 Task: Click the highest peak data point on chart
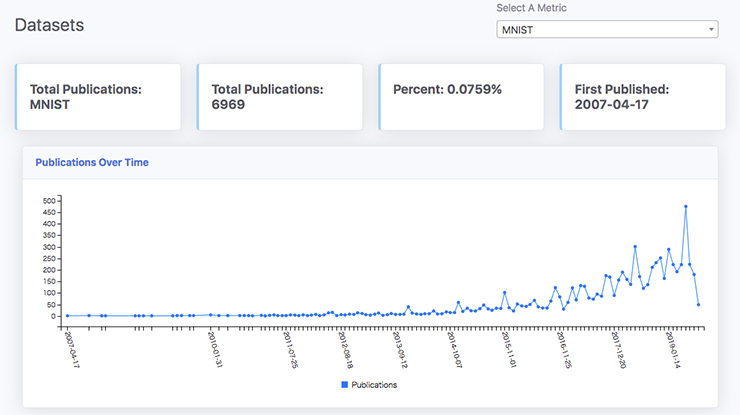(686, 207)
